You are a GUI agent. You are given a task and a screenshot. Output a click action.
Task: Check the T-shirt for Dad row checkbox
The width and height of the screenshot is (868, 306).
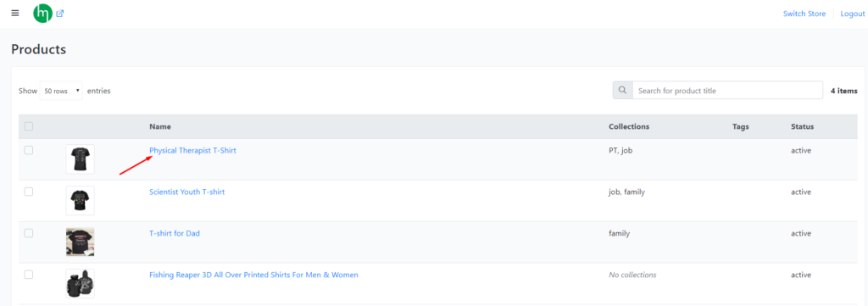click(29, 233)
